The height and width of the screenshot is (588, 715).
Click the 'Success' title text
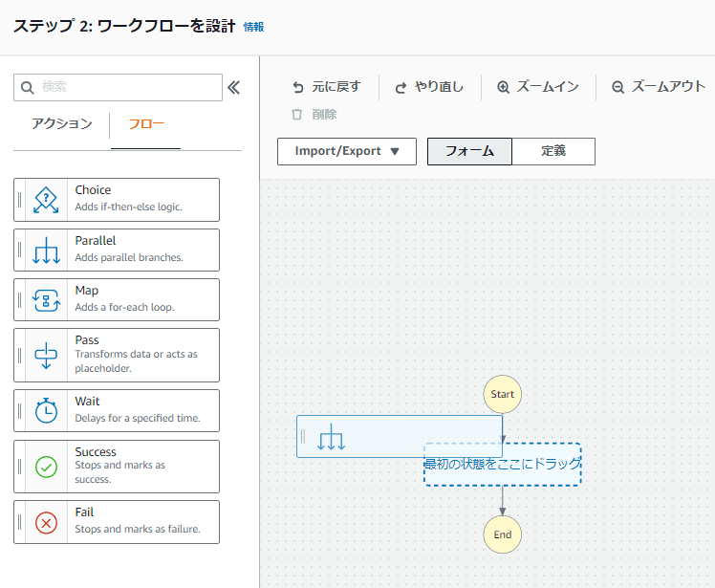96,451
